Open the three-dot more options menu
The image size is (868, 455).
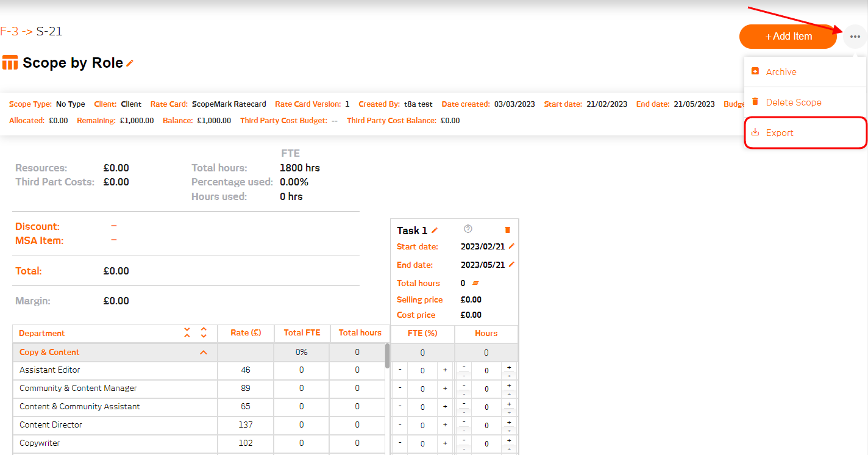855,37
